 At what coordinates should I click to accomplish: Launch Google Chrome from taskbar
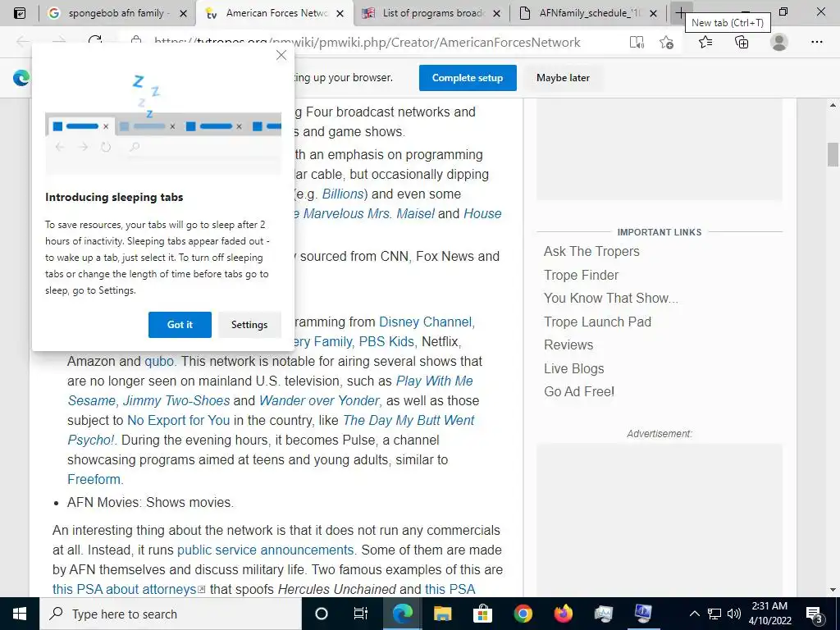[x=523, y=614]
